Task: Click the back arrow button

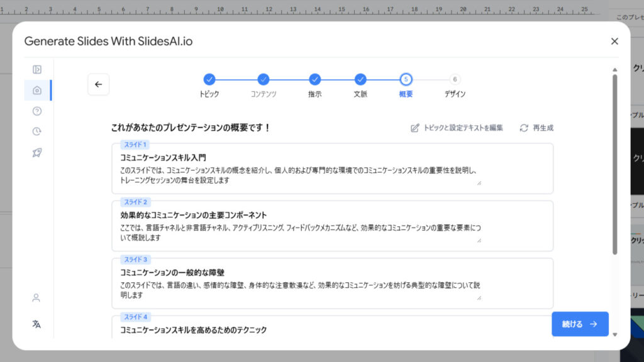Action: [x=98, y=84]
